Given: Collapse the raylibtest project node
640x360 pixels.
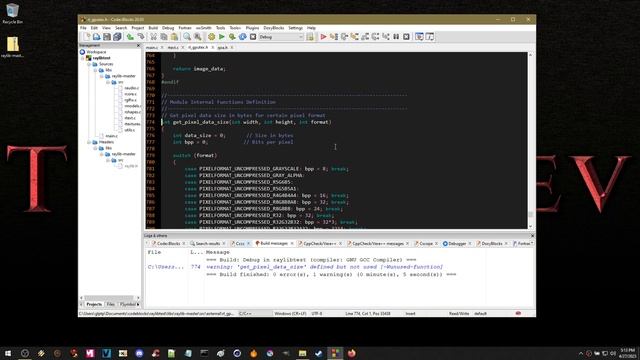Looking at the screenshot, I should (x=83, y=58).
